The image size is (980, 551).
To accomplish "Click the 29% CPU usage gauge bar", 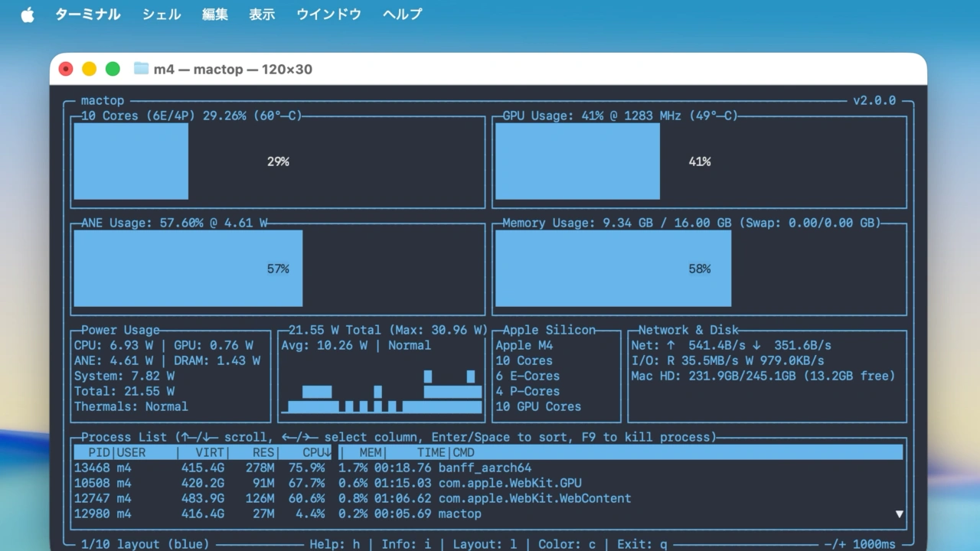I will pos(131,161).
